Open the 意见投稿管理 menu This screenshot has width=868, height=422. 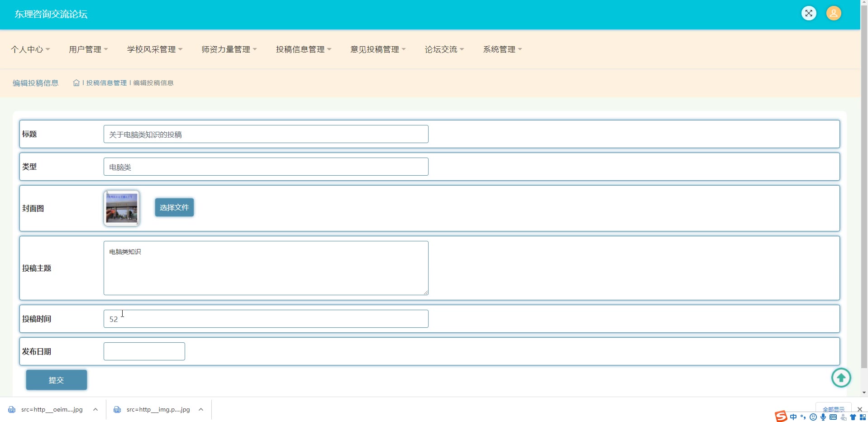pos(378,49)
